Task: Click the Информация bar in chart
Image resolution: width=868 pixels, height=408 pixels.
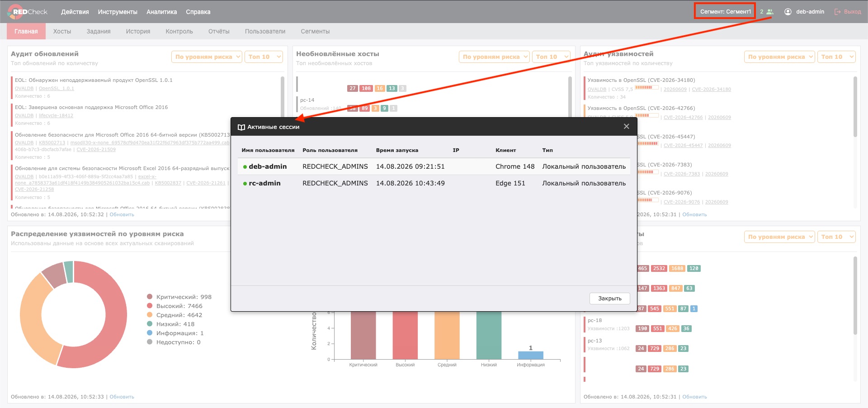Action: [531, 356]
